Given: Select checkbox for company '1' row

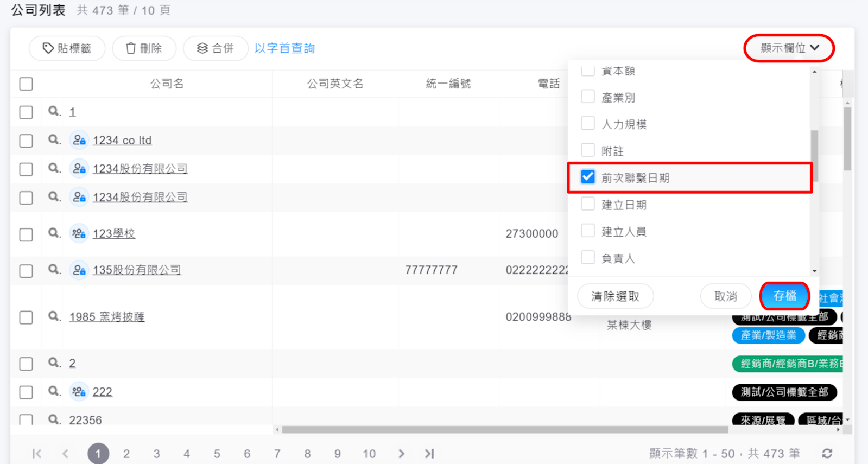Looking at the screenshot, I should point(26,112).
